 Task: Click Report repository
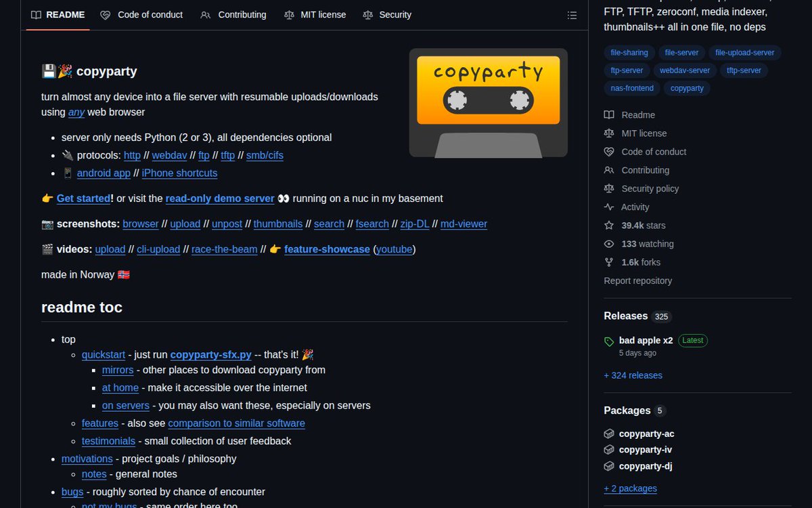pyautogui.click(x=637, y=280)
